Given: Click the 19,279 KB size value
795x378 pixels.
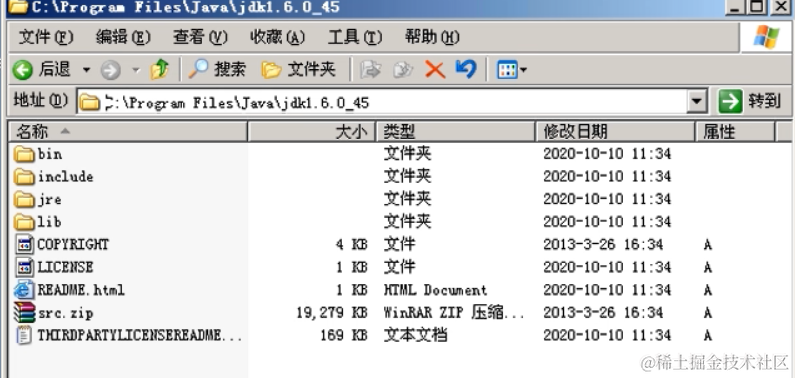Looking at the screenshot, I should pos(332,313).
